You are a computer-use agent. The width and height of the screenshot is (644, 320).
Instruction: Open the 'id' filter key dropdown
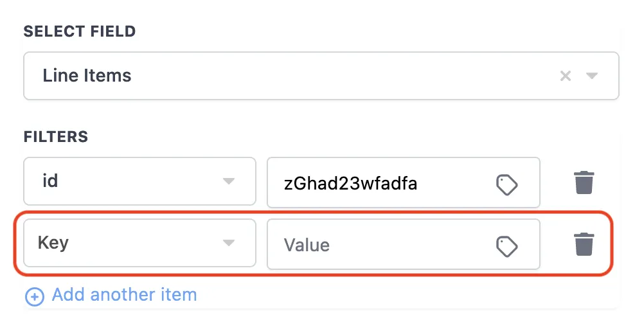pos(129,181)
